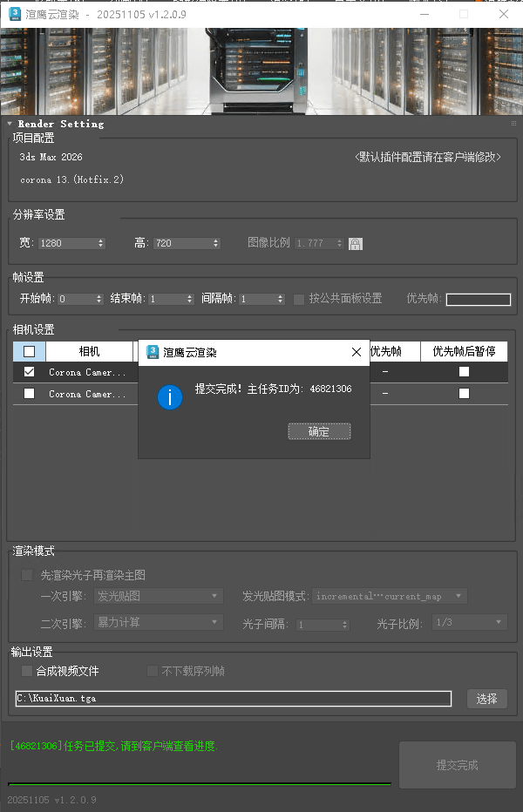Screen dimensions: 523x812
Task: Close the 渲鹰云渲染 message dialog
Action: (357, 352)
